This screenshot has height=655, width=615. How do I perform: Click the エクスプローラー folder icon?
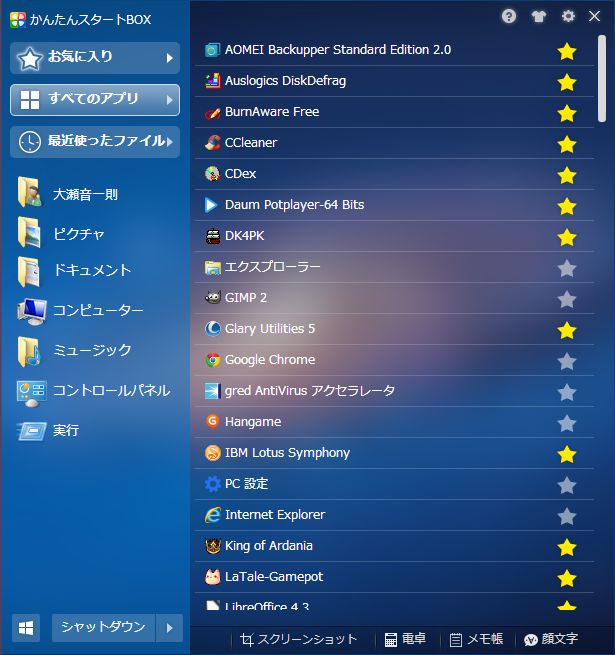coord(212,267)
